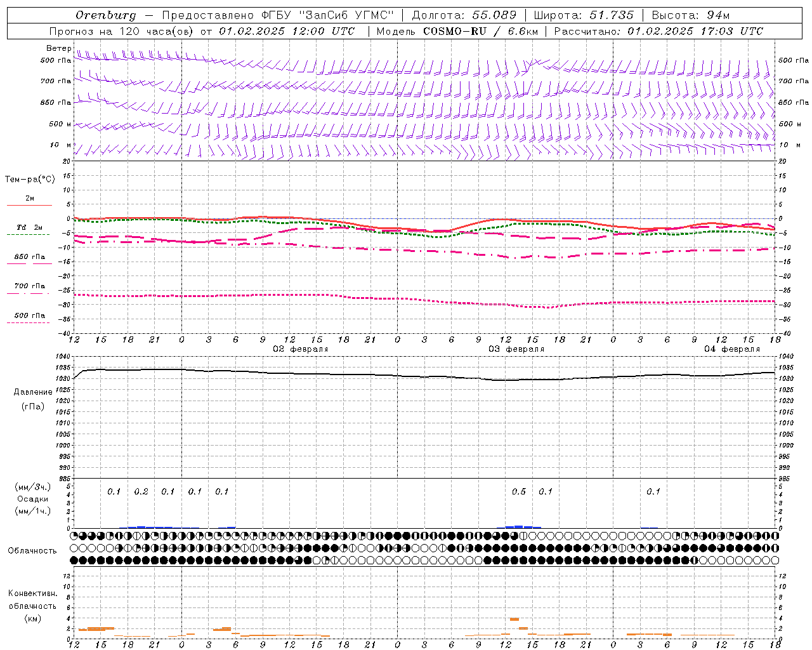This screenshot has width=812, height=650.
Task: Click the date label 02 февраля
Action: click(x=301, y=349)
